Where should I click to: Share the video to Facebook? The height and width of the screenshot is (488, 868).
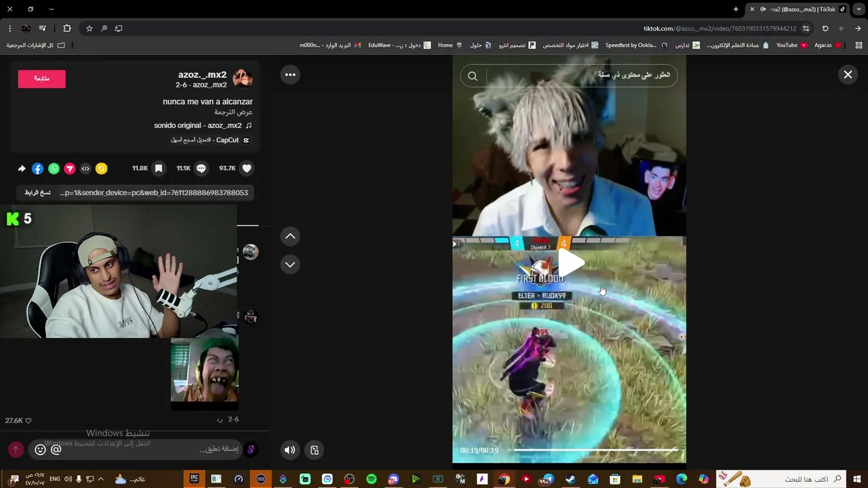click(37, 169)
